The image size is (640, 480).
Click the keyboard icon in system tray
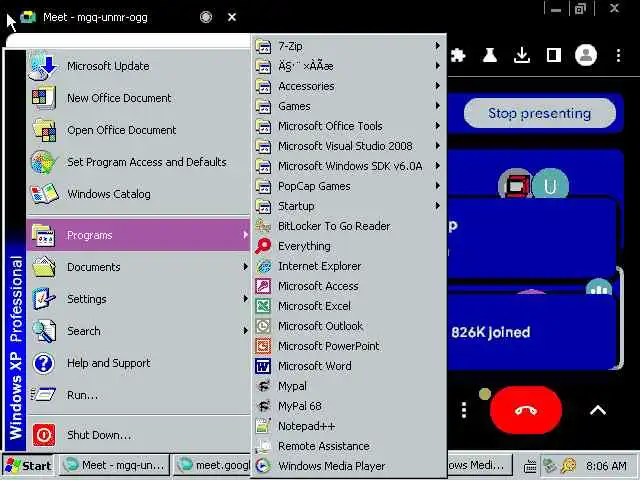530,466
